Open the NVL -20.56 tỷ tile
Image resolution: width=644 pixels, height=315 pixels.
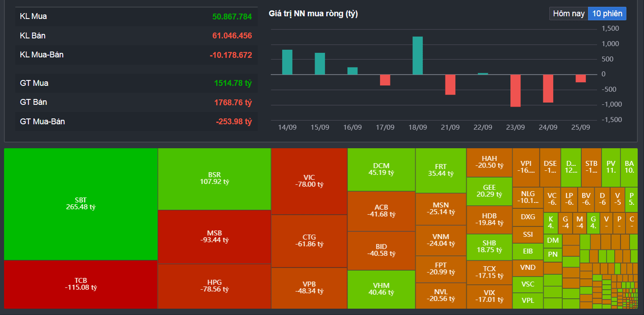[440, 296]
